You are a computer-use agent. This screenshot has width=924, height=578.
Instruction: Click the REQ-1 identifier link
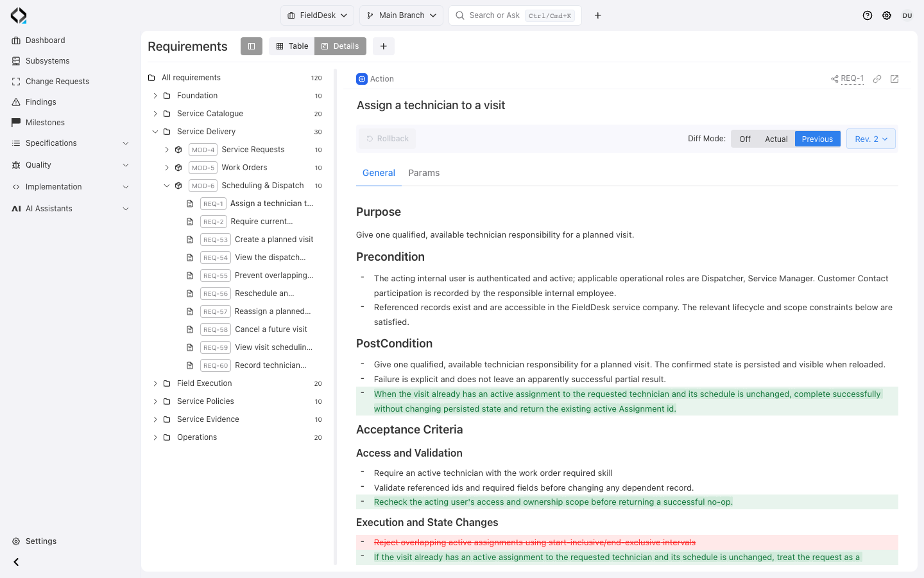(852, 78)
